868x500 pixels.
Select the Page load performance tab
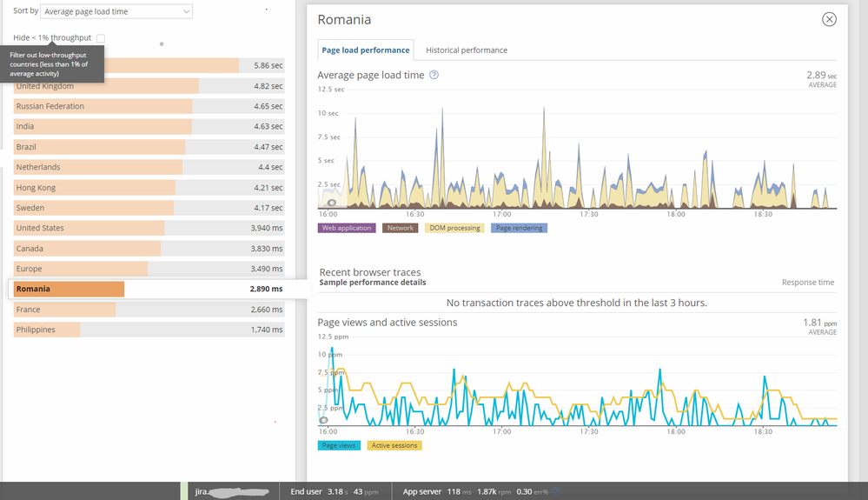point(365,50)
